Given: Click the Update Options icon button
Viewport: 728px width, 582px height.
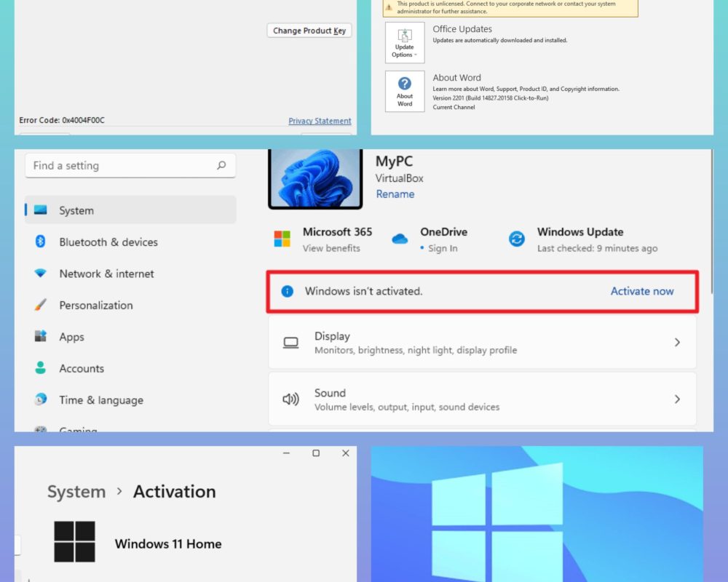Looking at the screenshot, I should [404, 42].
